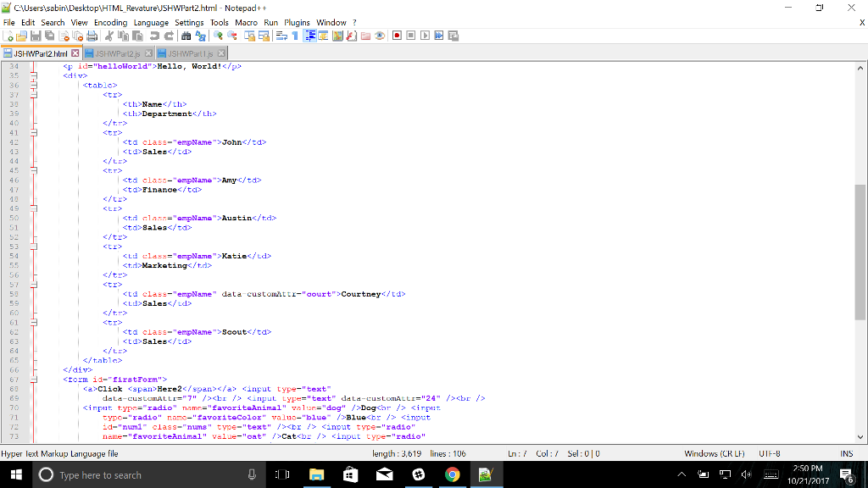Open the Search menu

pos(53,23)
